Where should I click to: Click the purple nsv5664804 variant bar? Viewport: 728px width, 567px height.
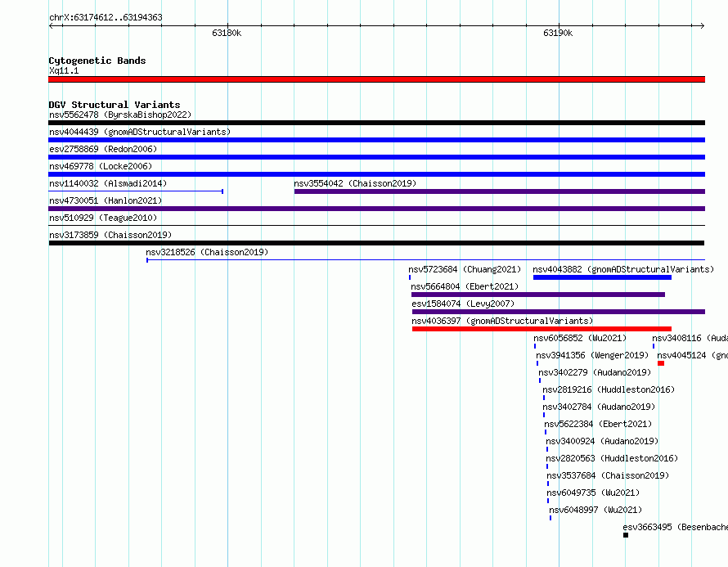538,295
